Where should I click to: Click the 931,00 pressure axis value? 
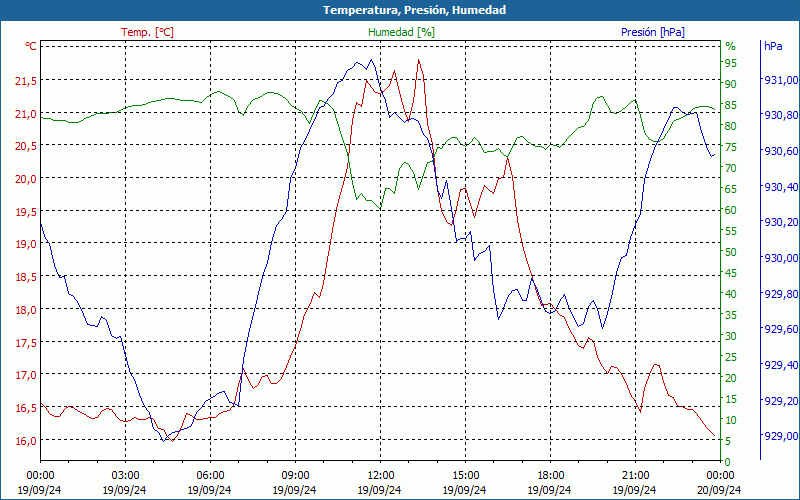[781, 80]
